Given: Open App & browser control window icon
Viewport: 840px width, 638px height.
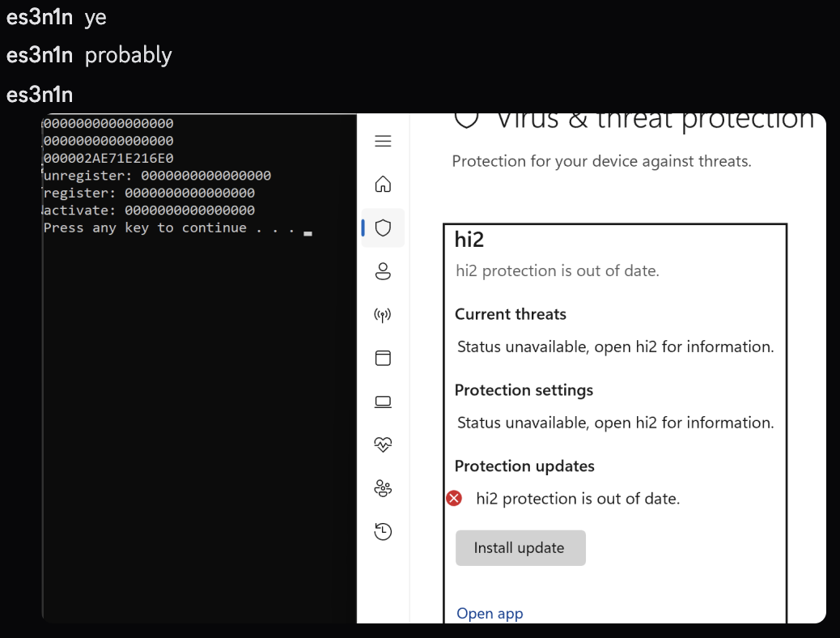Looking at the screenshot, I should [383, 358].
